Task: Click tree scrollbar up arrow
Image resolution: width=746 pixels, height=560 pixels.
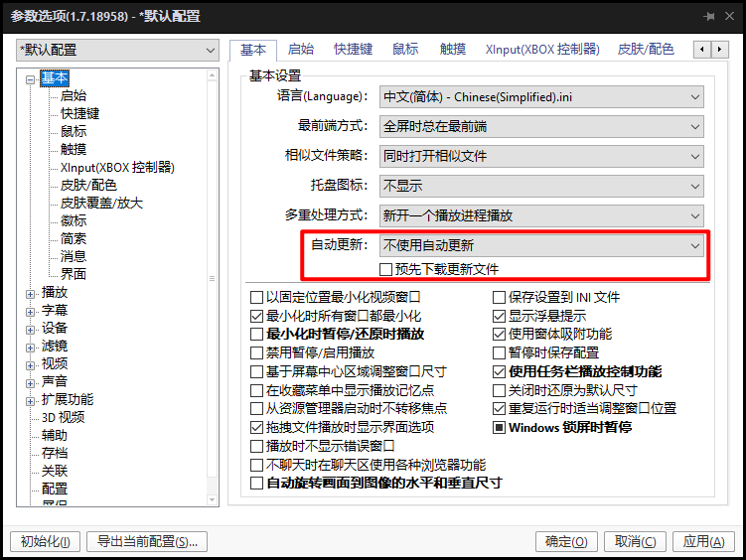Action: 213,75
